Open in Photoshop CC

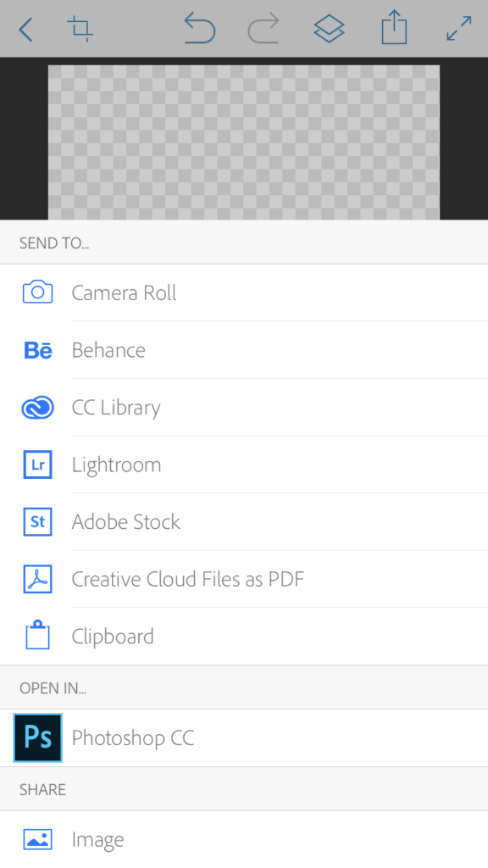click(x=244, y=738)
